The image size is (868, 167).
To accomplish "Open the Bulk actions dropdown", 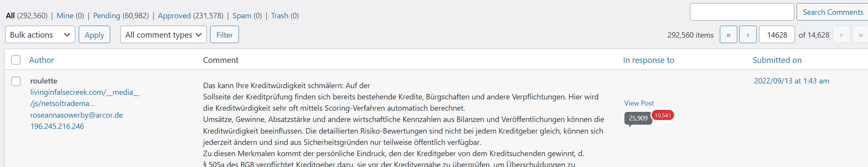I will (x=40, y=35).
